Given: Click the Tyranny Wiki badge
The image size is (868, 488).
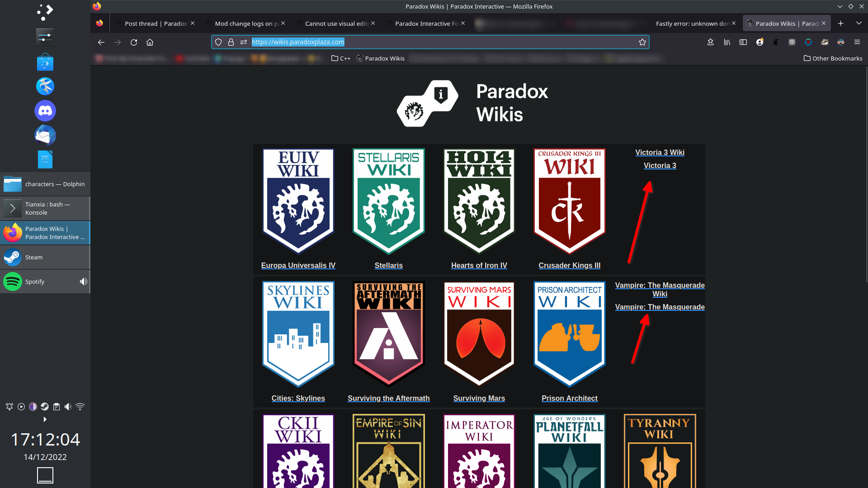Looking at the screenshot, I should [x=660, y=451].
